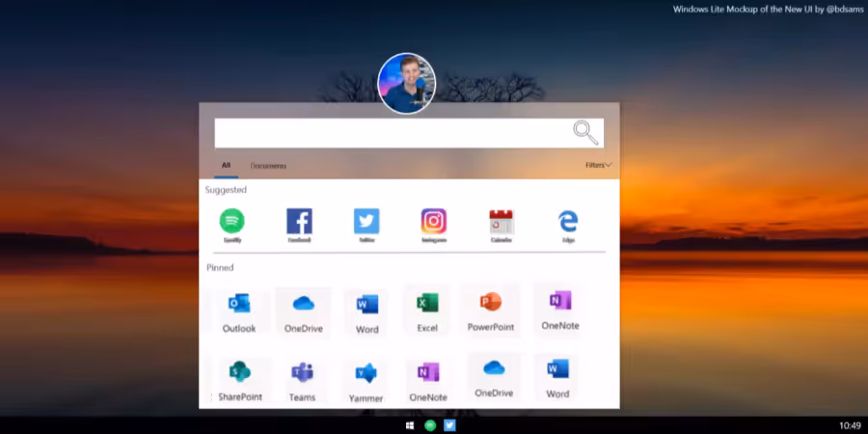Open the pinned Yammer app
Image resolution: width=868 pixels, height=434 pixels.
pyautogui.click(x=366, y=383)
